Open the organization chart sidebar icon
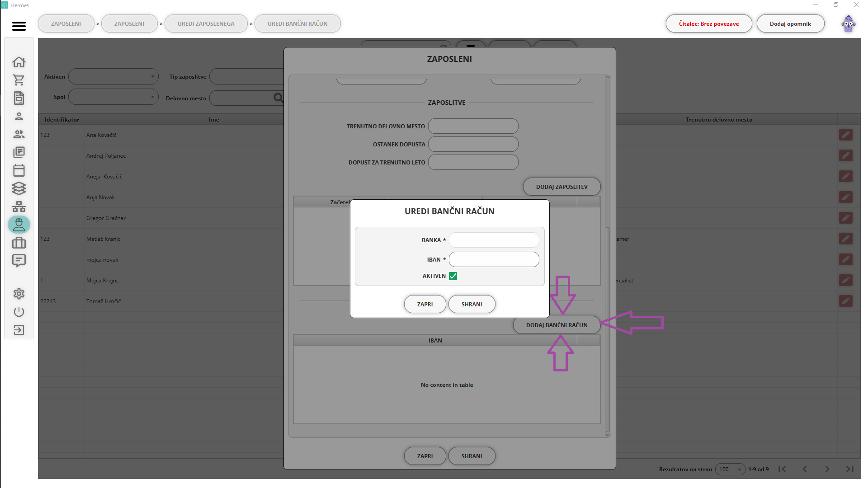 pos(19,206)
